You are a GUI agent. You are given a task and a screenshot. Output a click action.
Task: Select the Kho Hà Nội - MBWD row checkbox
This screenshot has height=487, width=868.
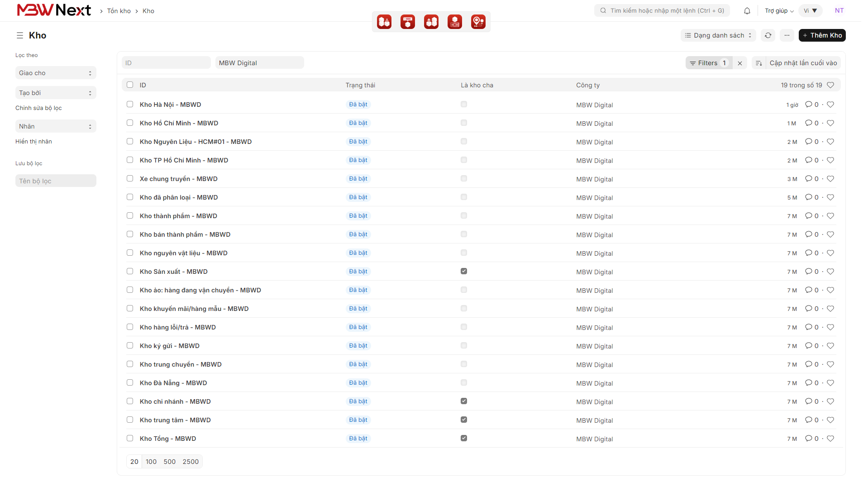point(130,104)
